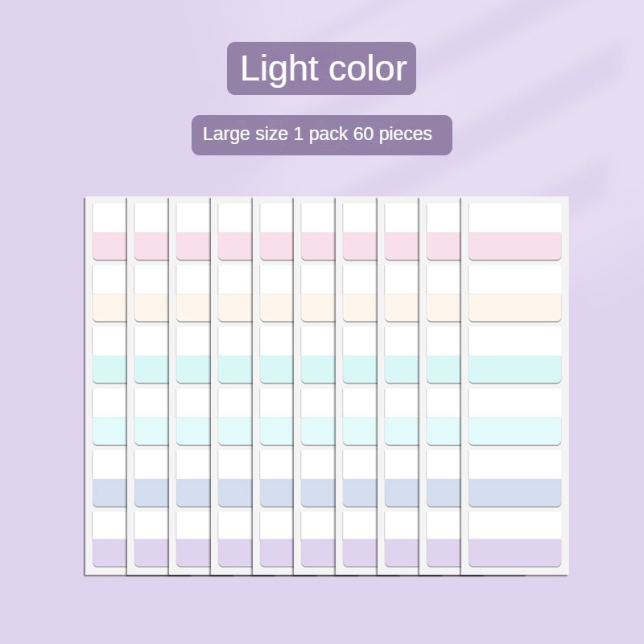Screen dimensions: 644x644
Task: Select the third-row mint tab on leftmost sheet
Action: [x=109, y=368]
